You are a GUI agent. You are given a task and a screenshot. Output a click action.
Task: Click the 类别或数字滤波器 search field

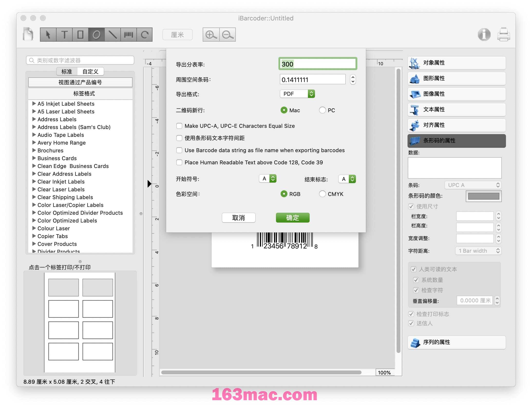tap(80, 60)
